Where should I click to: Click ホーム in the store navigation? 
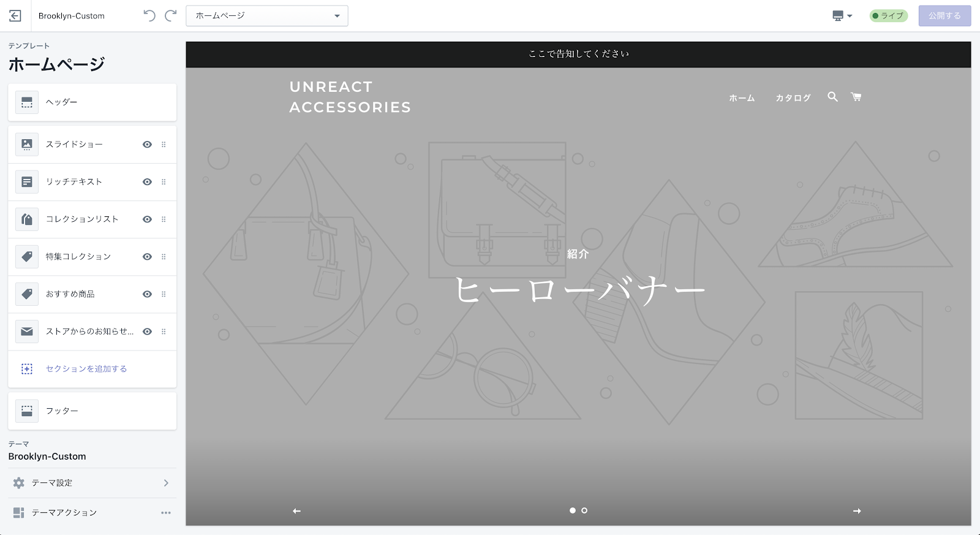(742, 98)
